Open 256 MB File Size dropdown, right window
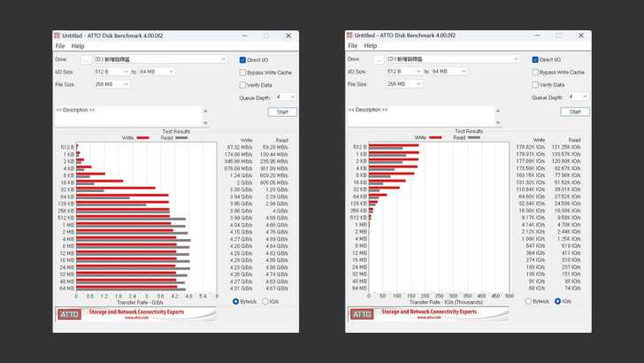644x363 pixels. [403, 84]
